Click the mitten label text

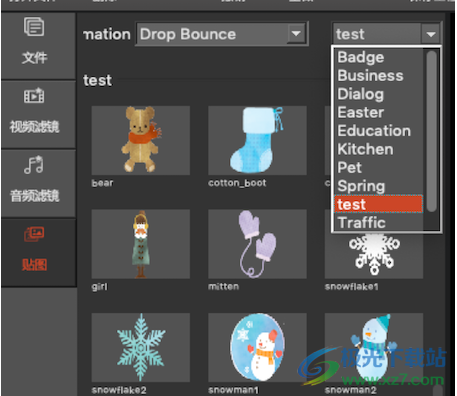(x=223, y=286)
